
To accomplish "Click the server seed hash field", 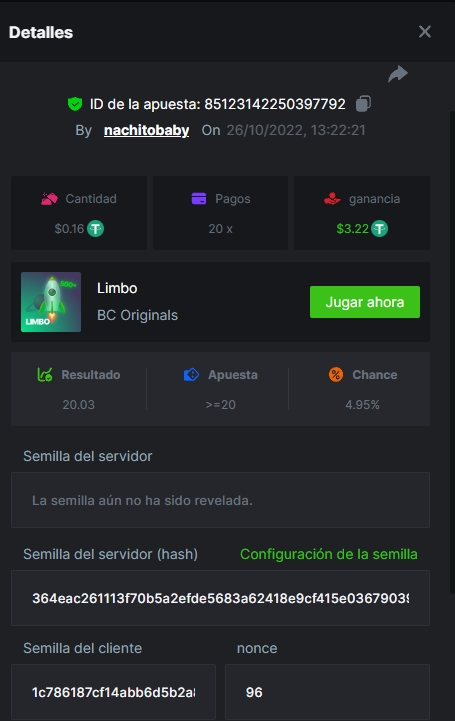I will click(221, 598).
